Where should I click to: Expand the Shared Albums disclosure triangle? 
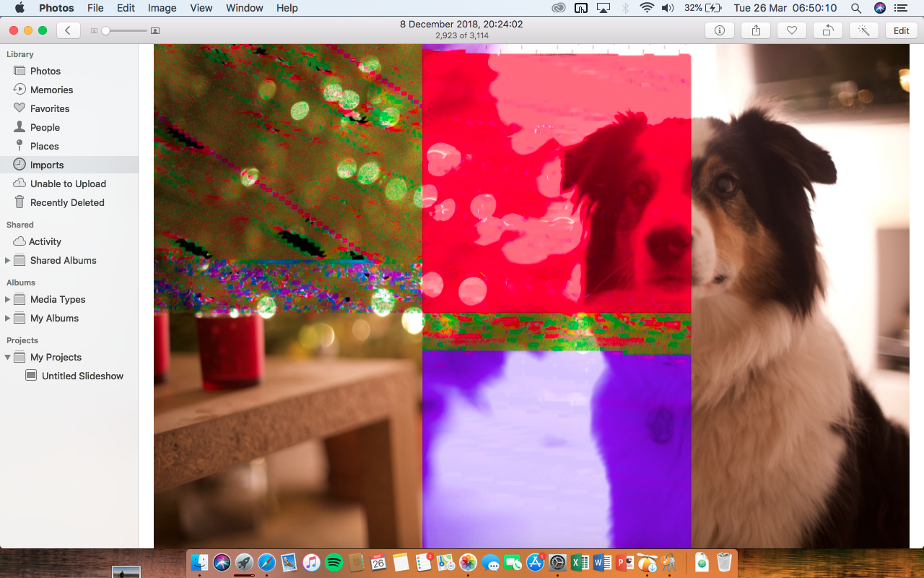click(8, 260)
